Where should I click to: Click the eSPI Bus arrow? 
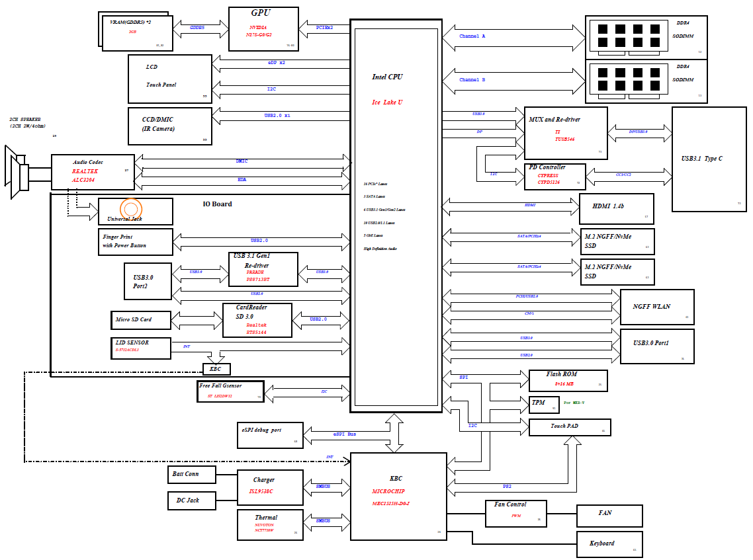click(x=344, y=434)
